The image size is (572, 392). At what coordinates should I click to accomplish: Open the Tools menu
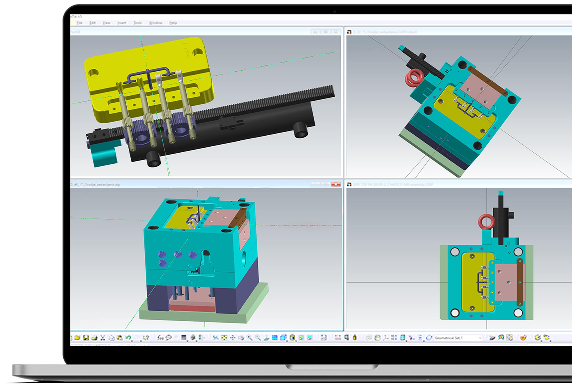pos(137,23)
